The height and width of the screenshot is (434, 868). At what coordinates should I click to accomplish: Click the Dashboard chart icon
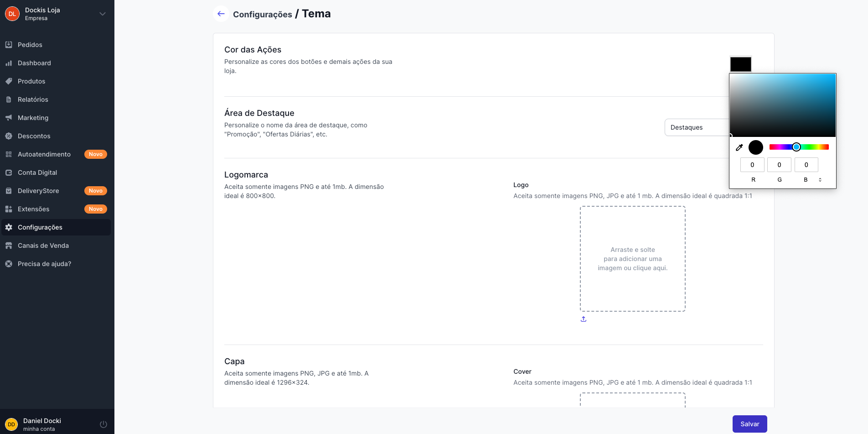point(9,63)
